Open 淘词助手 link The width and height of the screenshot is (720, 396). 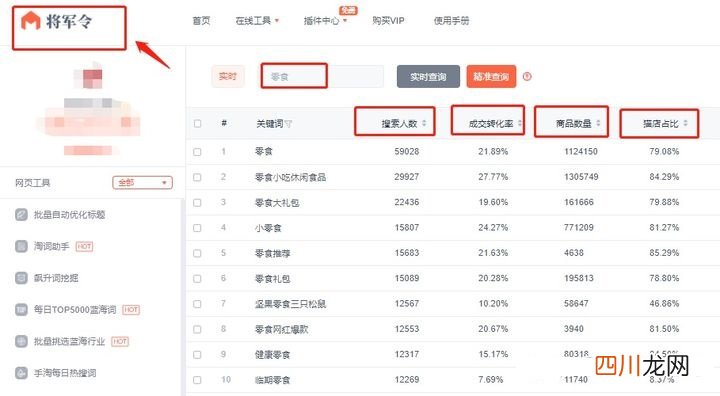[51, 246]
